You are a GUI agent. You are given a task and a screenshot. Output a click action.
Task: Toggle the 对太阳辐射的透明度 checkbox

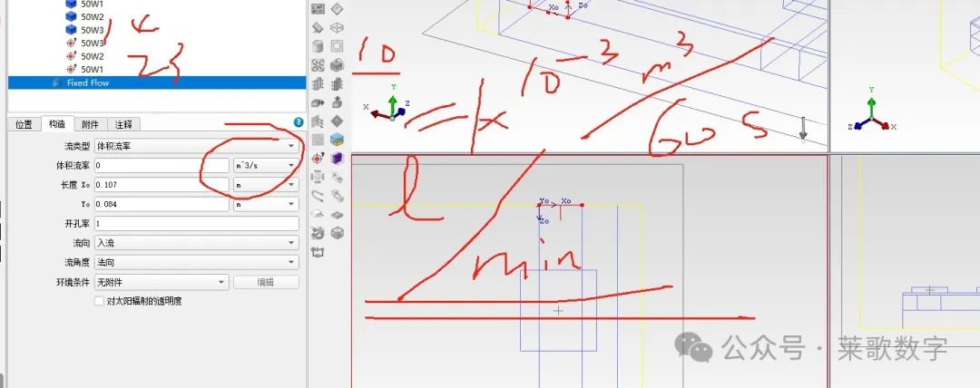point(99,301)
